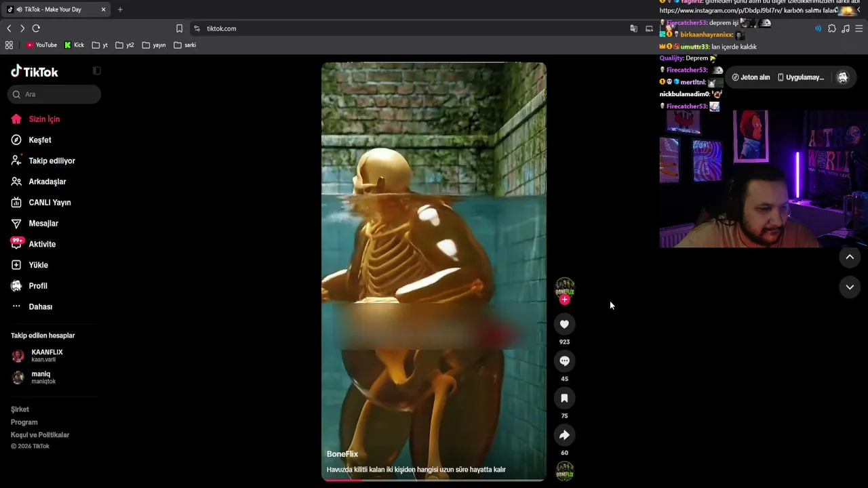
Task: Expand the Program footer section
Action: point(24,422)
